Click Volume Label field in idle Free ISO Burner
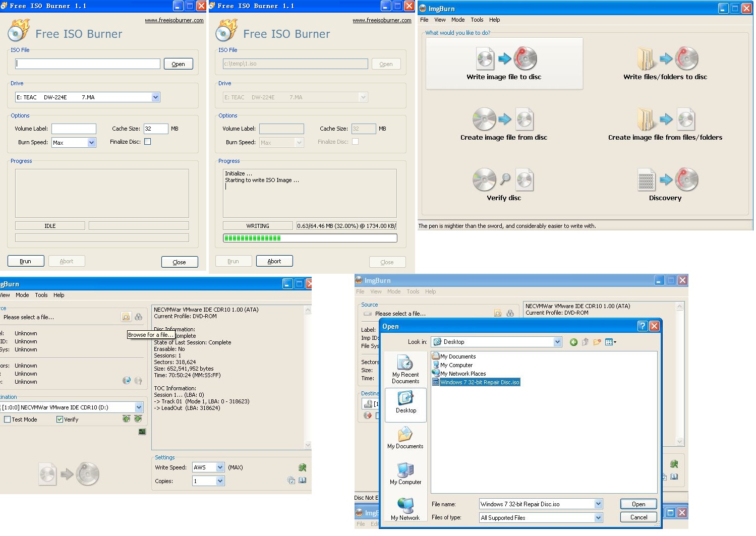 pos(74,129)
